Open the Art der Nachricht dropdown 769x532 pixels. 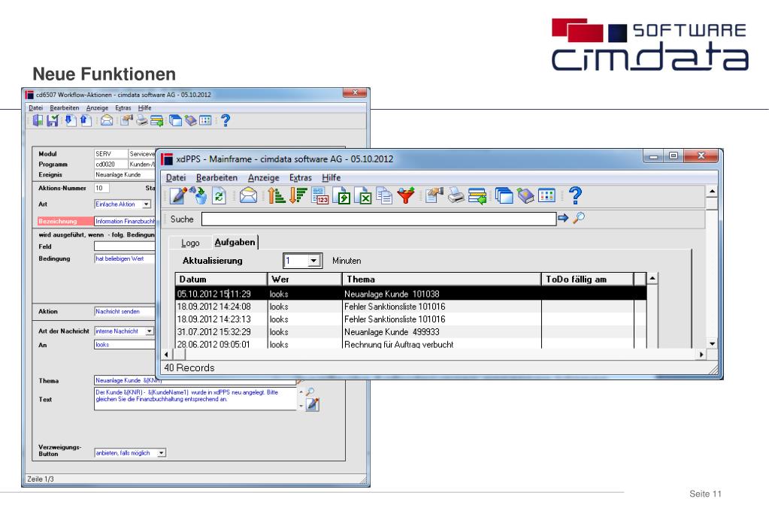[x=149, y=331]
